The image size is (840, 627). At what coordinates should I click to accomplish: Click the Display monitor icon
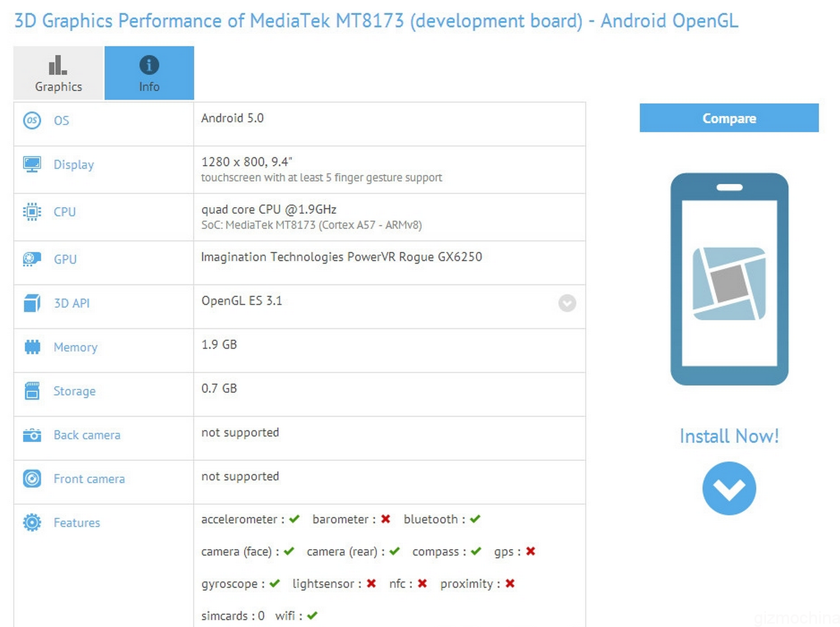pos(32,164)
